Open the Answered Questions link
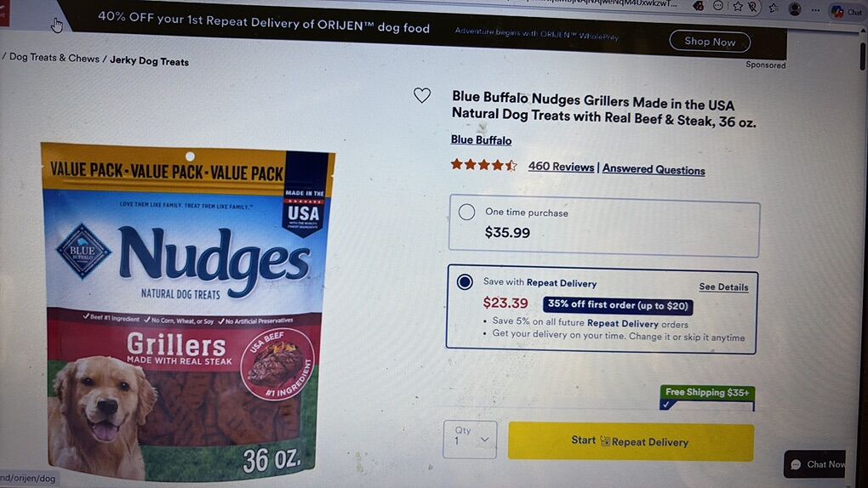The height and width of the screenshot is (488, 868). coord(654,169)
